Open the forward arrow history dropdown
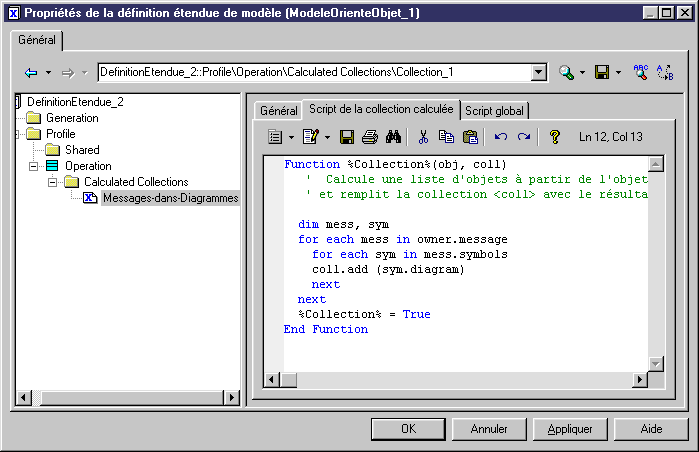This screenshot has height=452, width=699. (x=85, y=73)
